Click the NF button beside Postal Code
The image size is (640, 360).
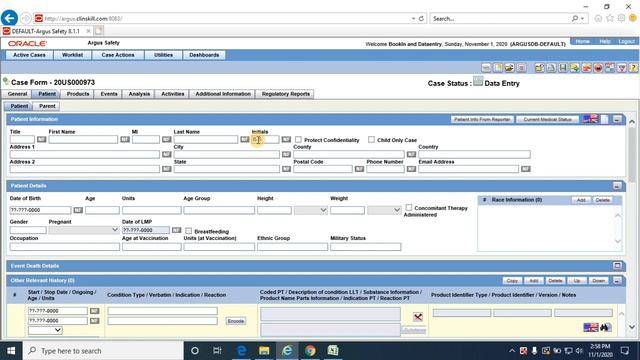pos(359,169)
